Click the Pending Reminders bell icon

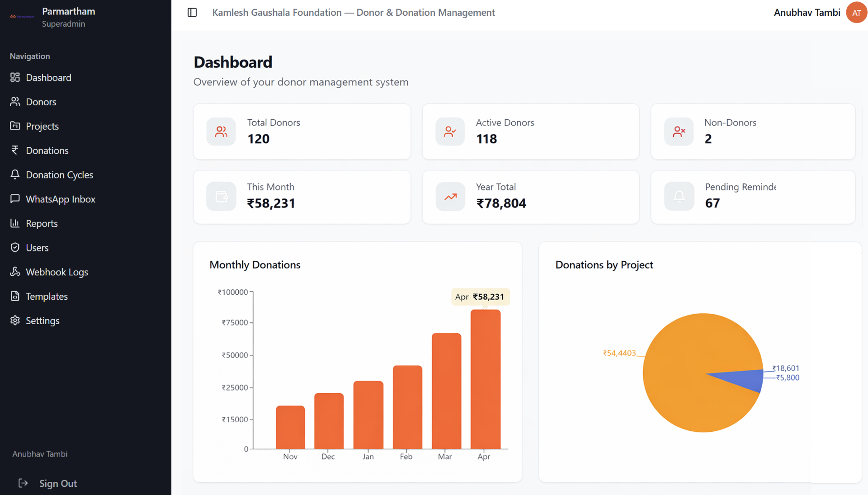coord(679,196)
